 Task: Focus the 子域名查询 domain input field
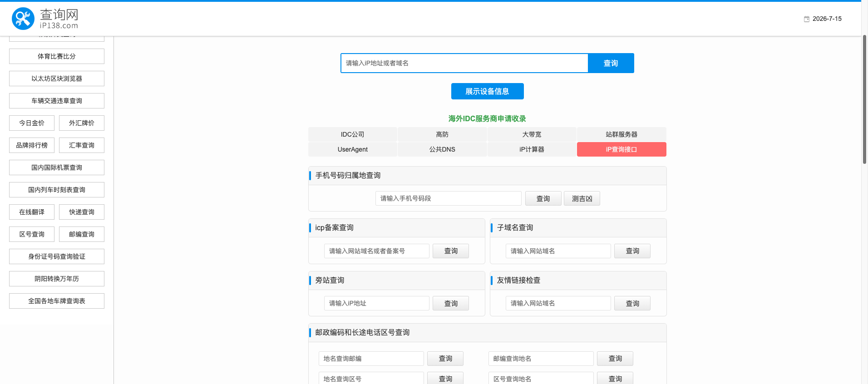tap(558, 251)
